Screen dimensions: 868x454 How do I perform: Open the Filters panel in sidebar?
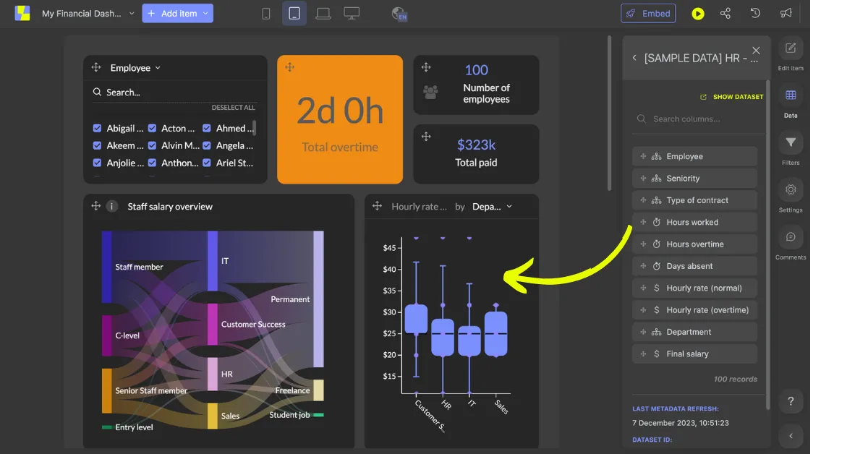coord(791,149)
